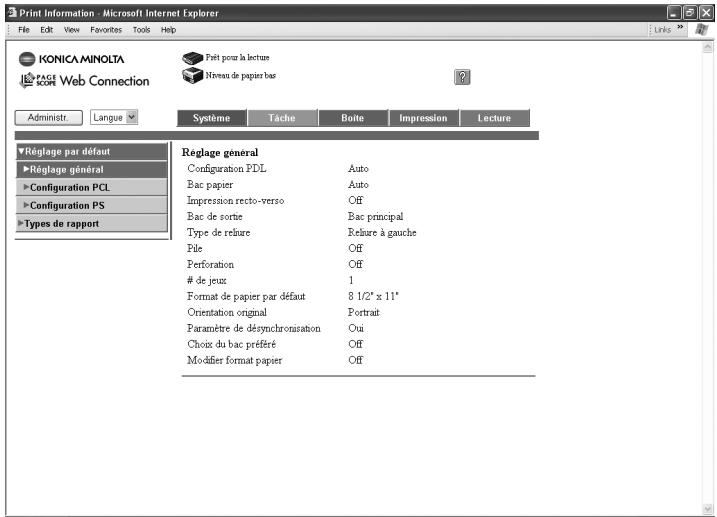Image resolution: width=717 pixels, height=517 pixels.
Task: Click the PageScope Web Connection logo
Action: pos(84,80)
